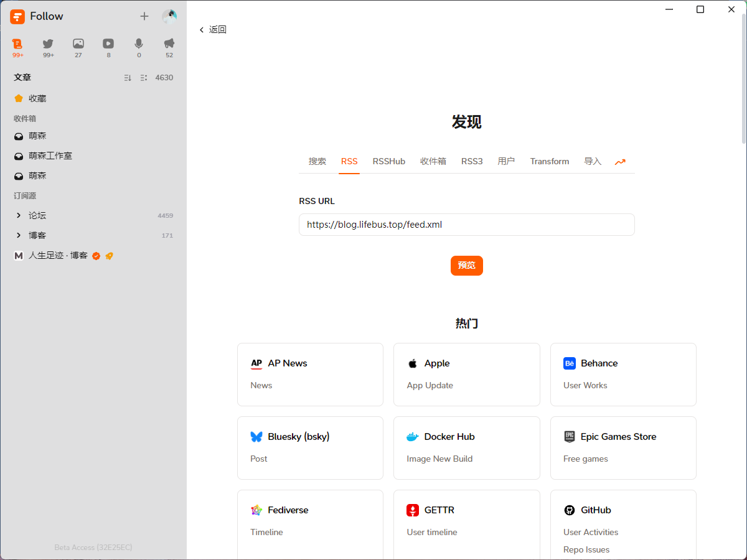Open the Notifications megaphone view
The height and width of the screenshot is (560, 747).
pyautogui.click(x=169, y=44)
